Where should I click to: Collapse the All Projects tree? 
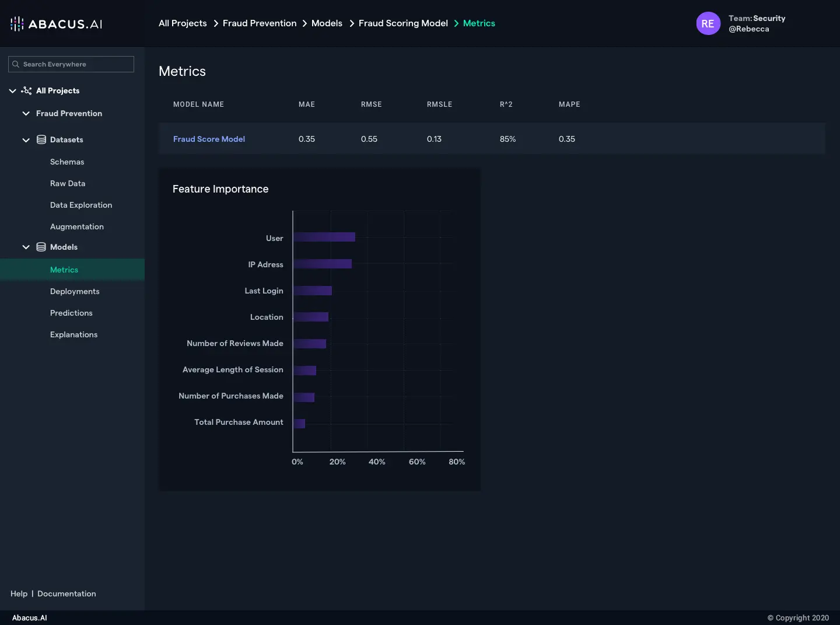tap(12, 91)
